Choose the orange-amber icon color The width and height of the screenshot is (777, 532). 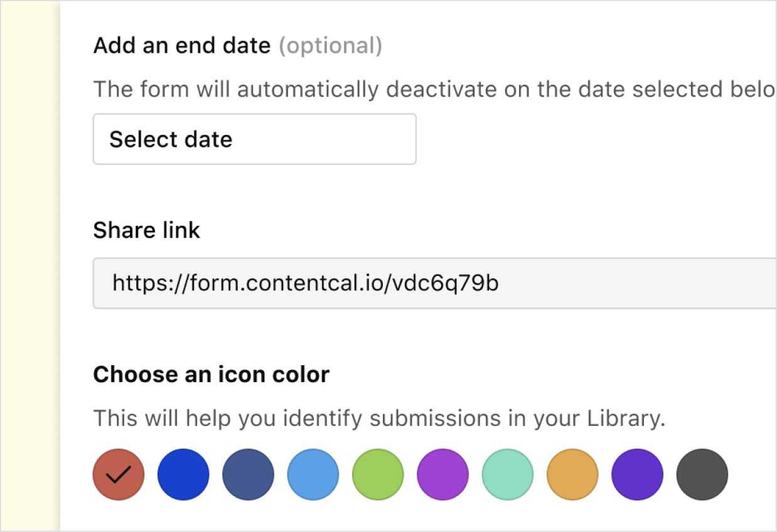point(572,474)
